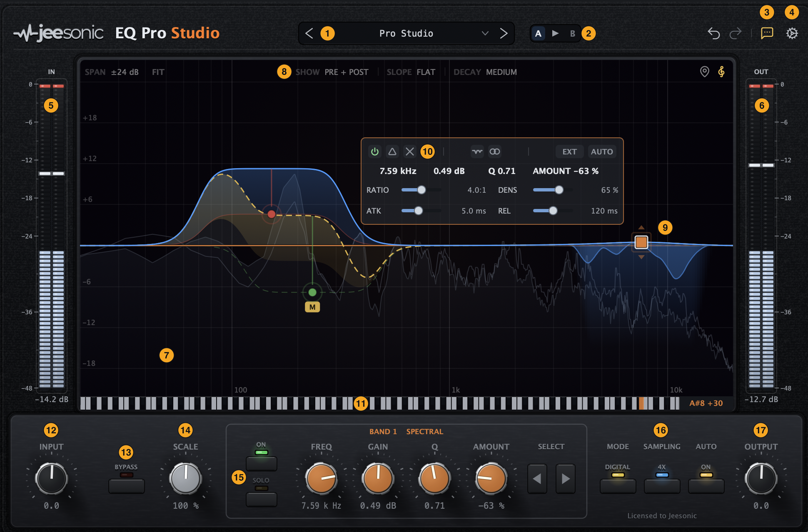Click the Jeesonic logo
808x532 pixels.
pos(58,33)
